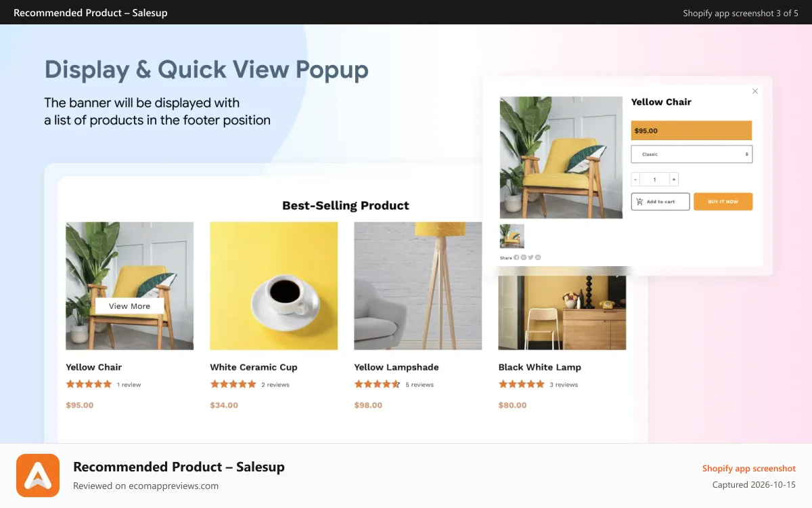
Task: Click the quantity field showing 1
Action: [x=654, y=179]
